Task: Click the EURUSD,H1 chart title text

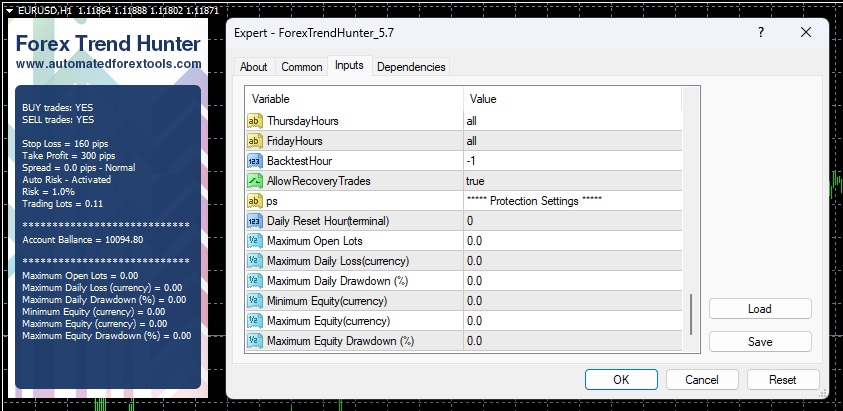Action: [45, 10]
